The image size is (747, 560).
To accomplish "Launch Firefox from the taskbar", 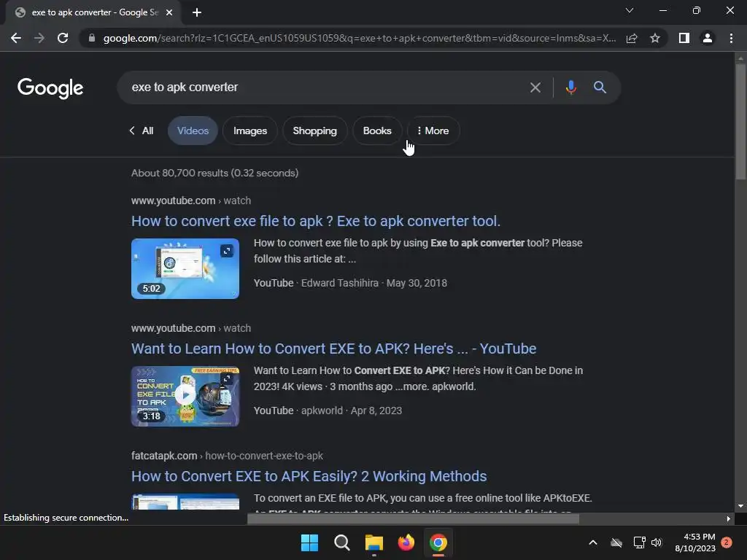I will (x=406, y=542).
